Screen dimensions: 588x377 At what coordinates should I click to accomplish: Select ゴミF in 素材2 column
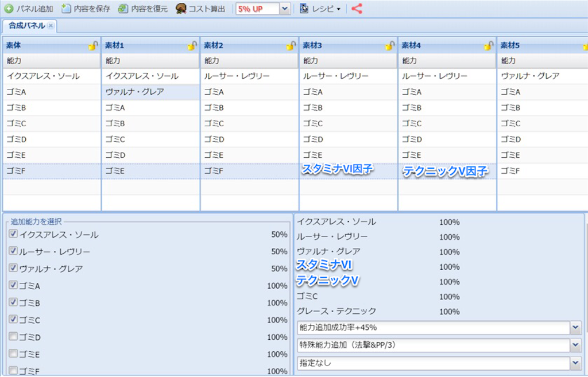click(250, 171)
